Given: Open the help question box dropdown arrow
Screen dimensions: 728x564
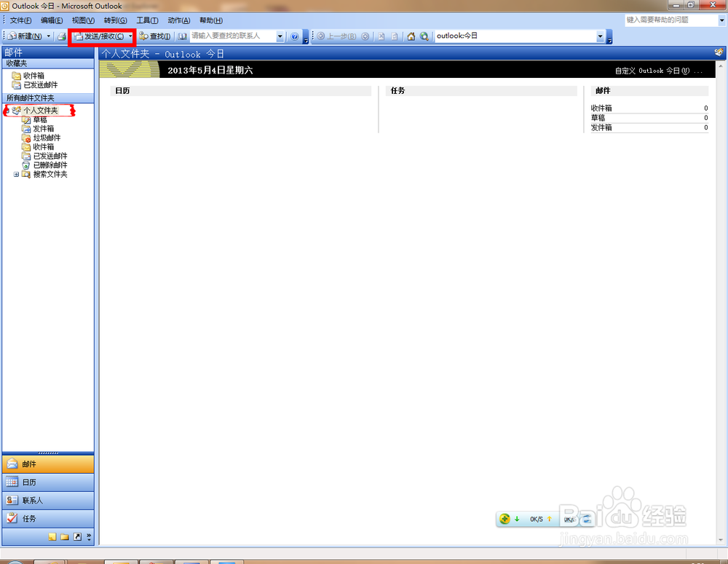Looking at the screenshot, I should tap(722, 20).
